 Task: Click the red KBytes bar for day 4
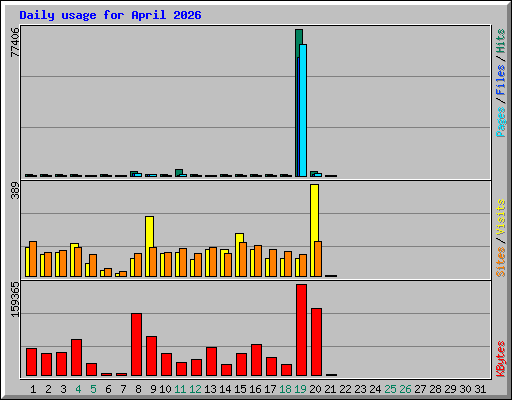click(x=76, y=357)
